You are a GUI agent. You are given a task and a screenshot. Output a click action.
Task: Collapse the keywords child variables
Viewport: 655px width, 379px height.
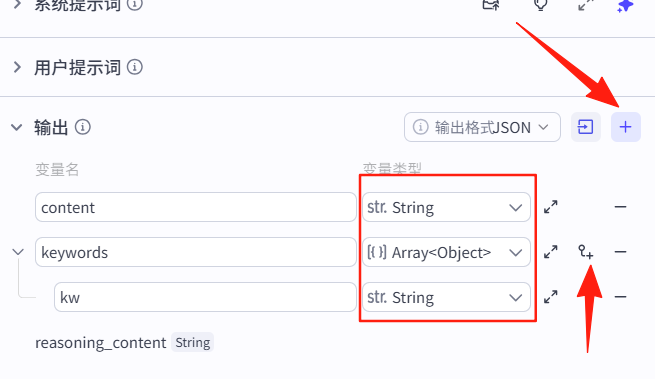tap(18, 252)
